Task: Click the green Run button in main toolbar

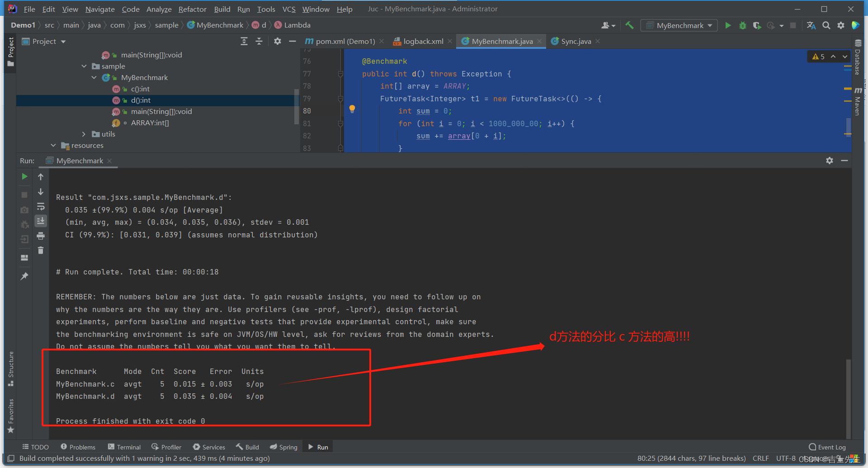Action: click(728, 25)
